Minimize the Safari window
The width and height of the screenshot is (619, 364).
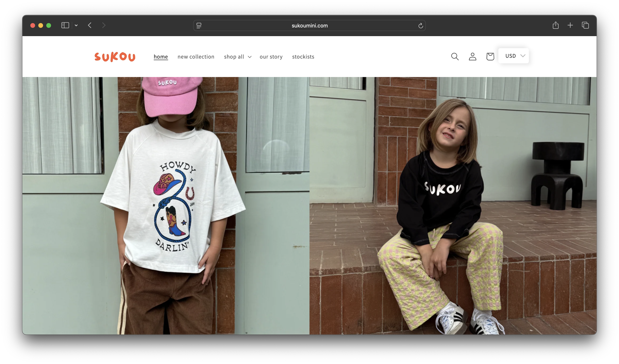click(x=41, y=25)
